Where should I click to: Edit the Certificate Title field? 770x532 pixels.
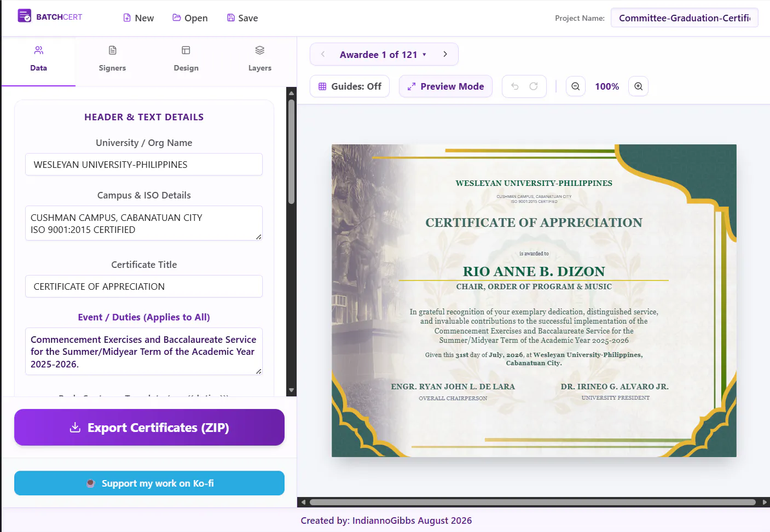144,287
